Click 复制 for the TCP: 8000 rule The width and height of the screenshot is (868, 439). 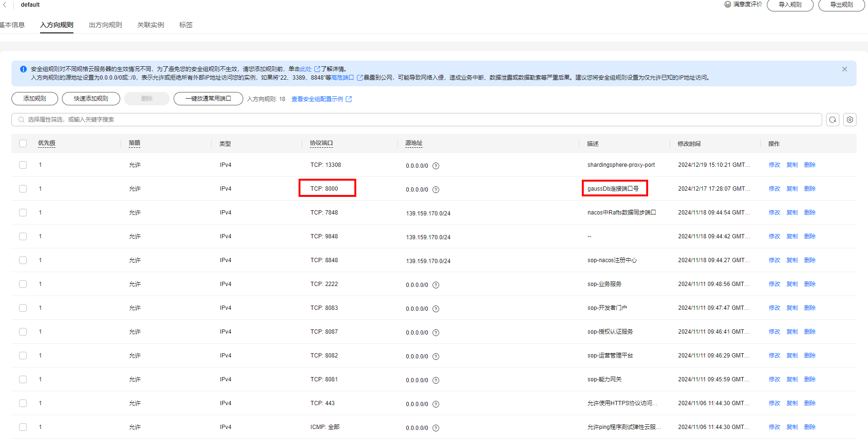point(792,189)
